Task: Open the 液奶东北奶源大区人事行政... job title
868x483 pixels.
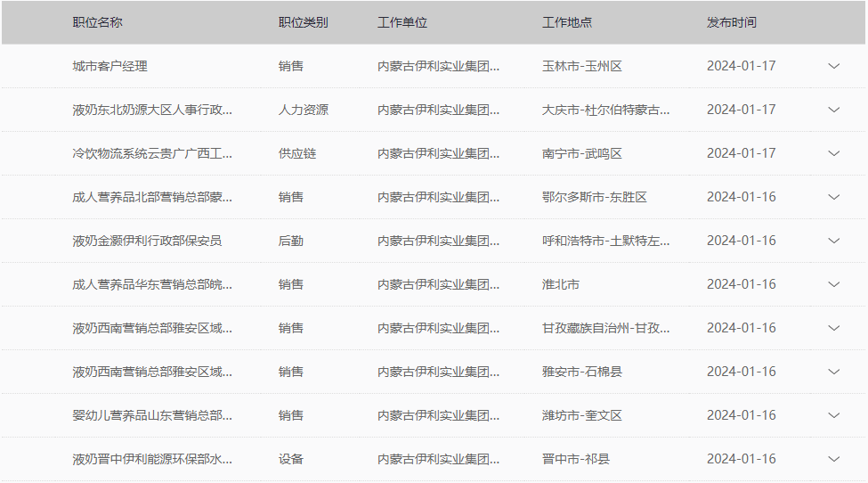Action: click(x=152, y=110)
